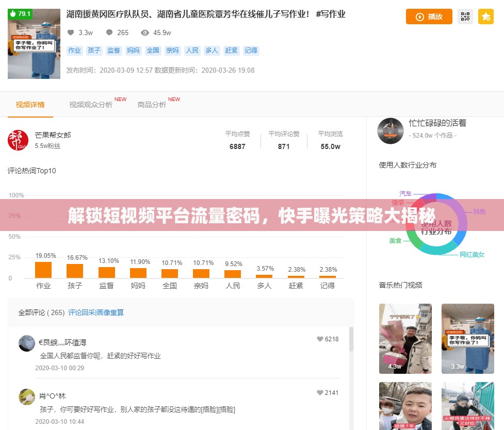Open the video cover thumbnail at top

click(34, 44)
